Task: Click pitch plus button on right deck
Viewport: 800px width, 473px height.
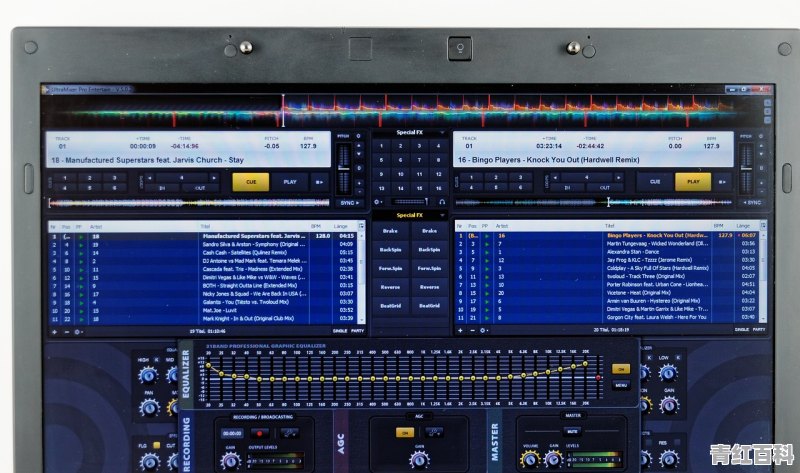Action: pos(761,182)
